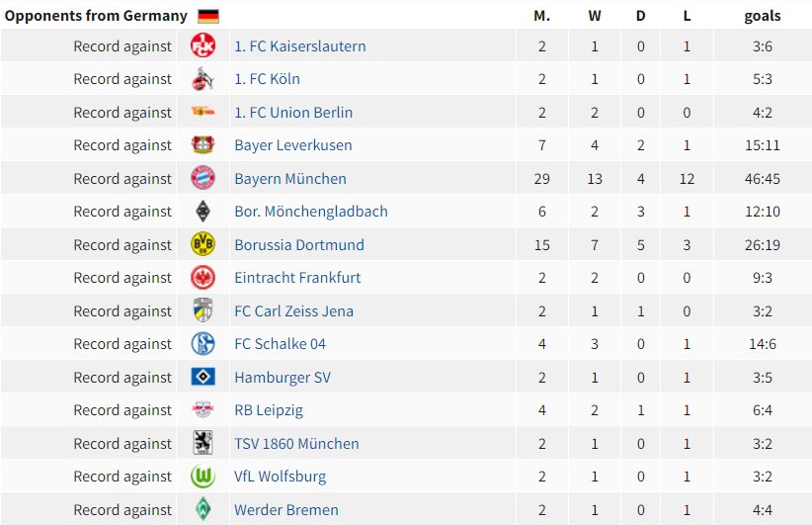
Task: Select the Borussia Dortmund BVB logo
Action: (203, 244)
